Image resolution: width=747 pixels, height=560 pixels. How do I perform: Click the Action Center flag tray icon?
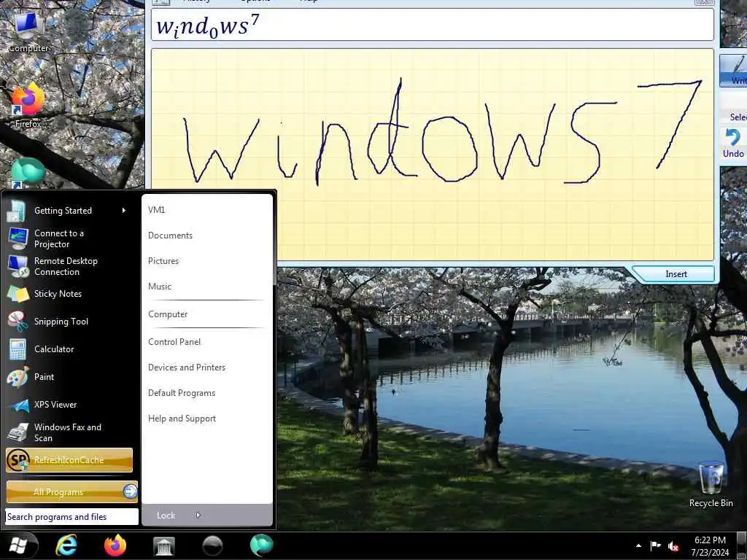[656, 545]
